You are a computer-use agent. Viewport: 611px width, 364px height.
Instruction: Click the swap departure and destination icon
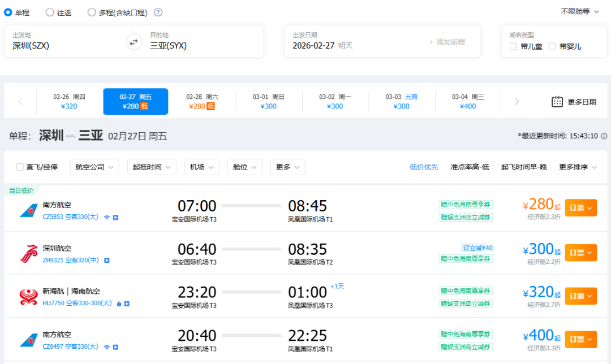134,41
